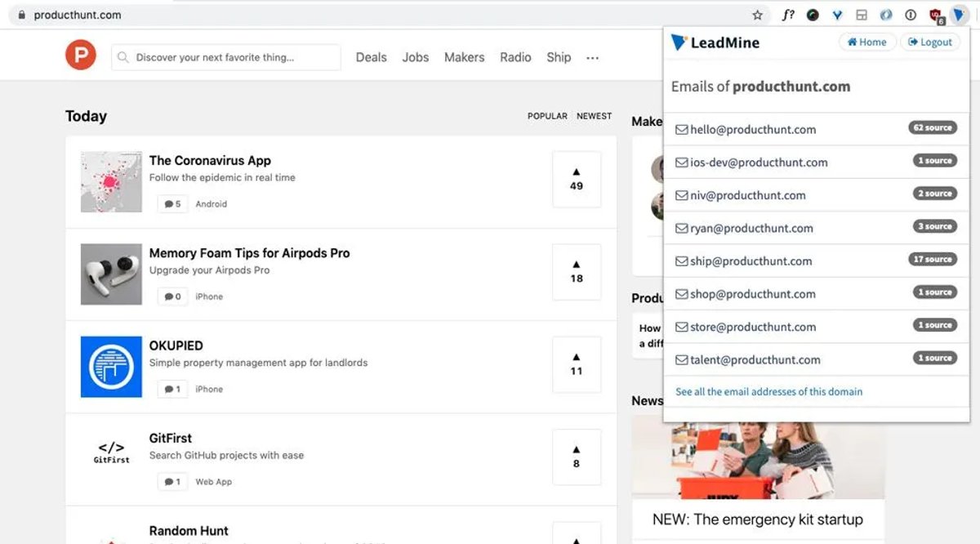Select store@producthunt.com email address
This screenshot has width=980, height=544.
(x=753, y=327)
